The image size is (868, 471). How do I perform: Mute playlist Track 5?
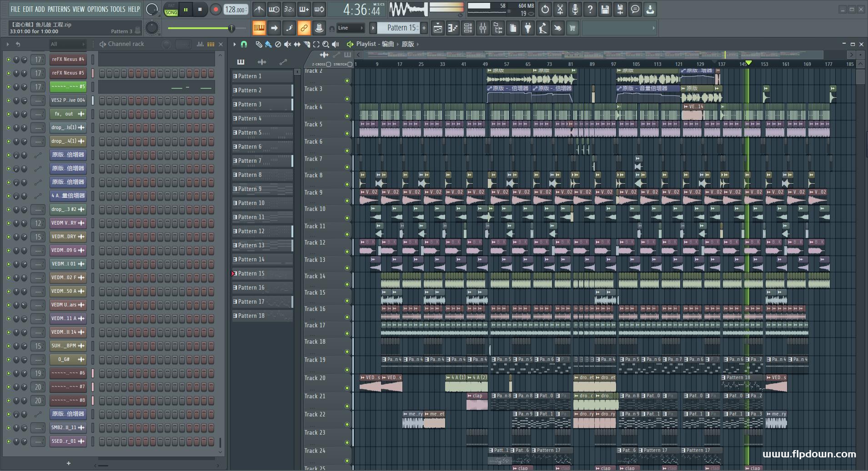[347, 133]
